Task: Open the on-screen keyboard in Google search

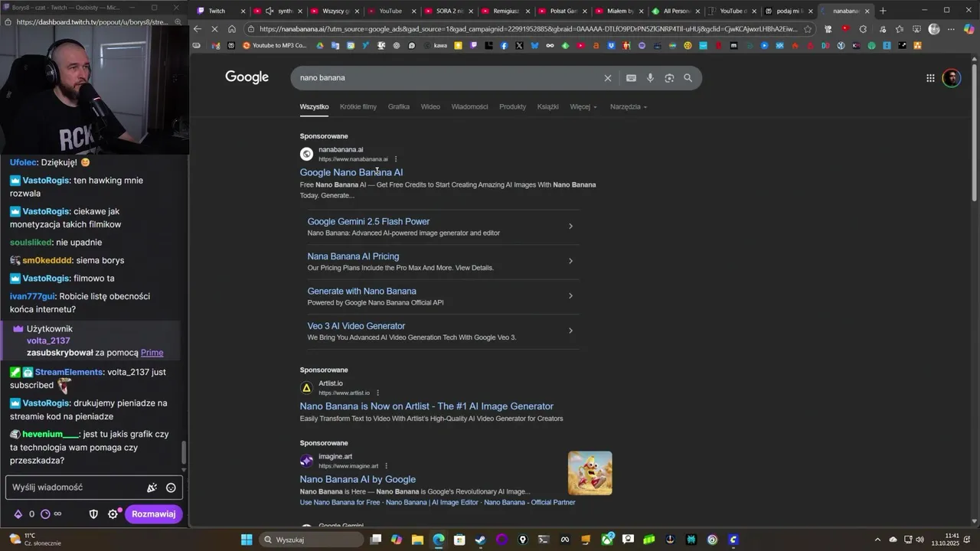Action: pos(631,78)
